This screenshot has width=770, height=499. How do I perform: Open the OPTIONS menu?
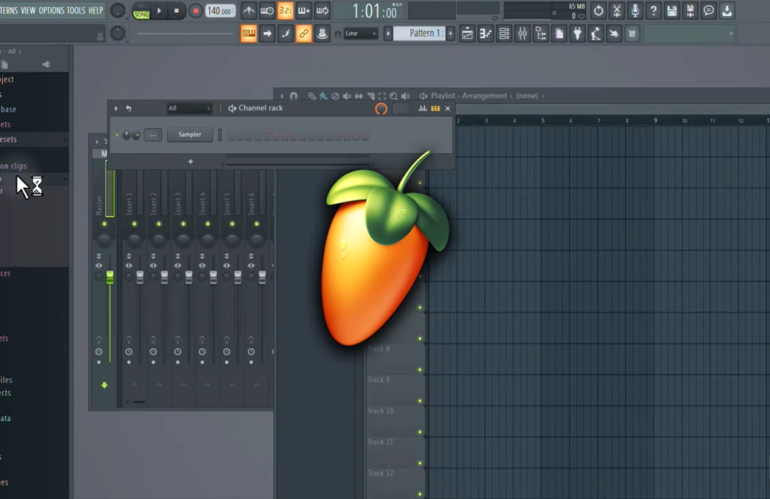(x=51, y=10)
